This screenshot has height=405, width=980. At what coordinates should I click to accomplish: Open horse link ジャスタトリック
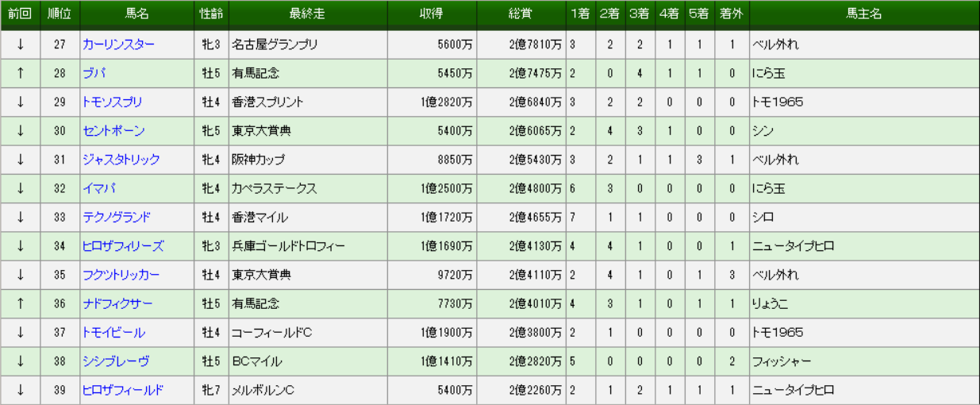click(121, 160)
